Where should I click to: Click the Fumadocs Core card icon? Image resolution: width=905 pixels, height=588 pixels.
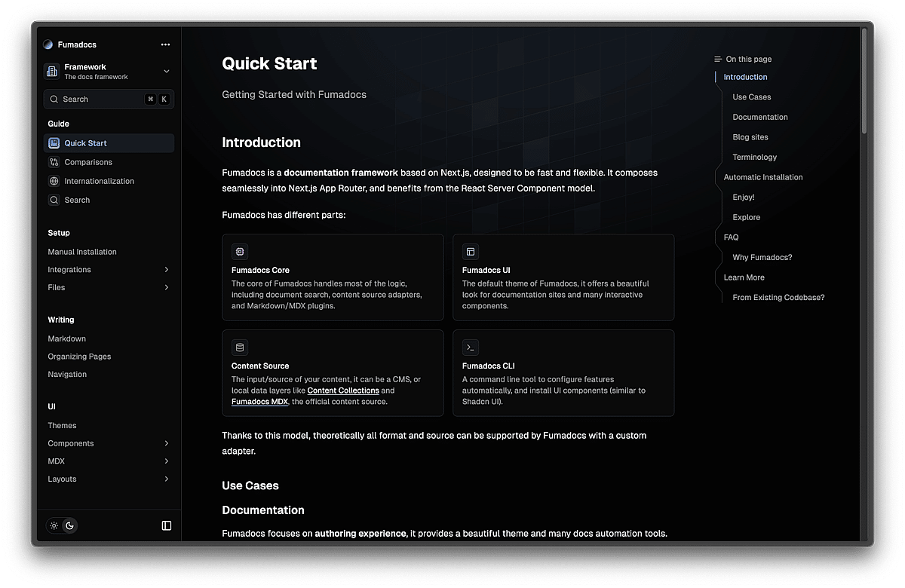pyautogui.click(x=240, y=252)
